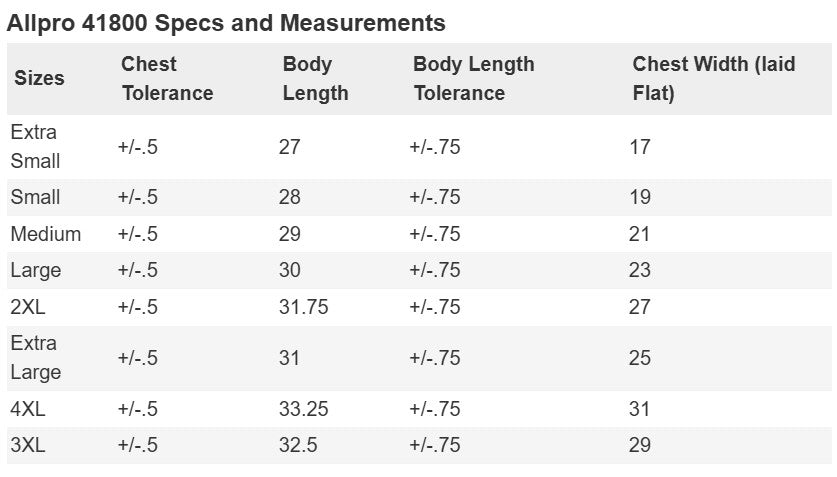Select the Sizes column header
This screenshot has height=477, width=837.
[x=40, y=78]
